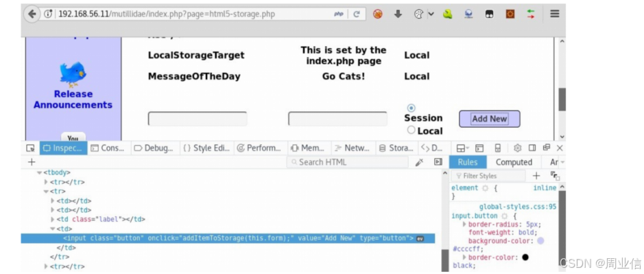644x274 pixels.
Task: Toggle pseudo-class panel icon in Rules
Action: [x=555, y=176]
